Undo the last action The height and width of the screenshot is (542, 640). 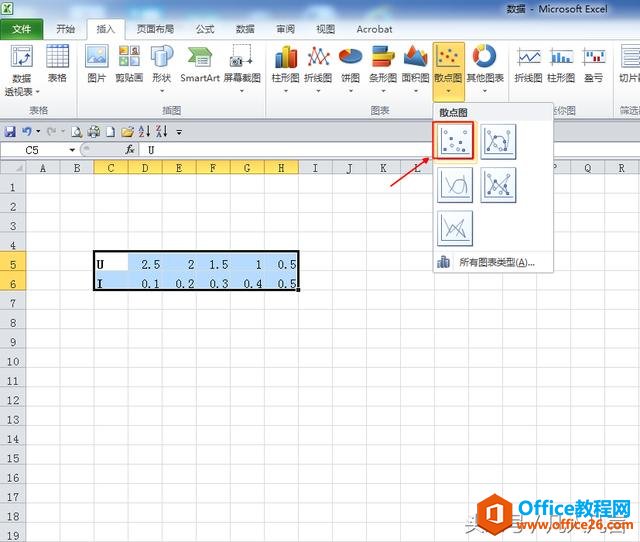click(27, 131)
